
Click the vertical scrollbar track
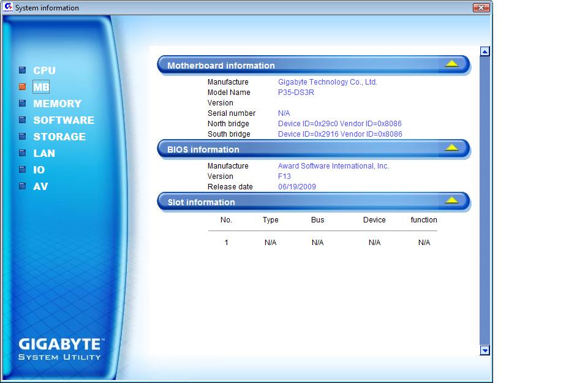485,202
